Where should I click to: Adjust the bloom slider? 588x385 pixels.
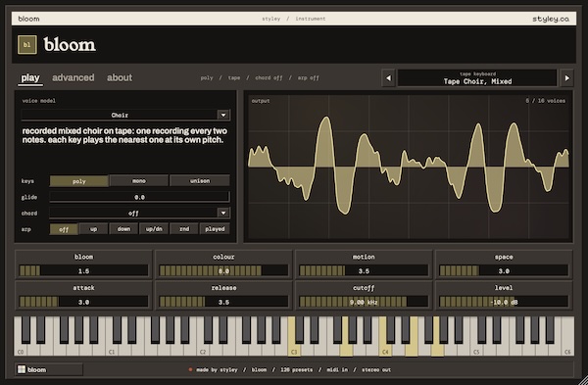point(83,270)
